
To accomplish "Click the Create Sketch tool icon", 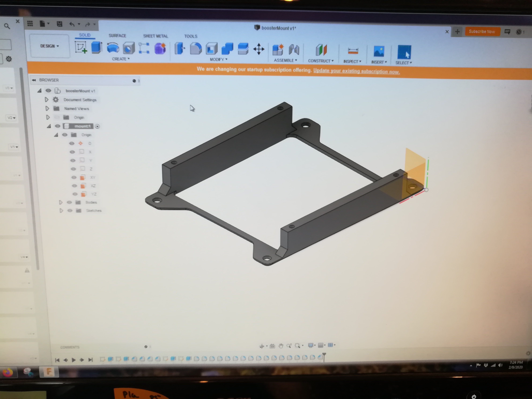I will coord(81,47).
